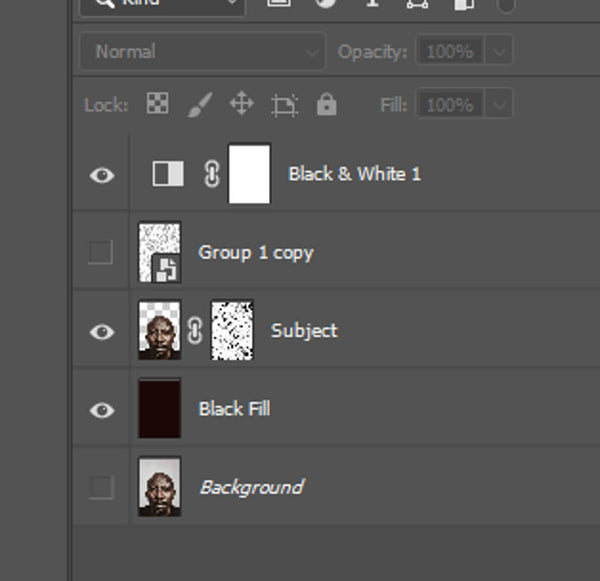Hide the Subject layer
600x581 pixels.
pos(102,331)
